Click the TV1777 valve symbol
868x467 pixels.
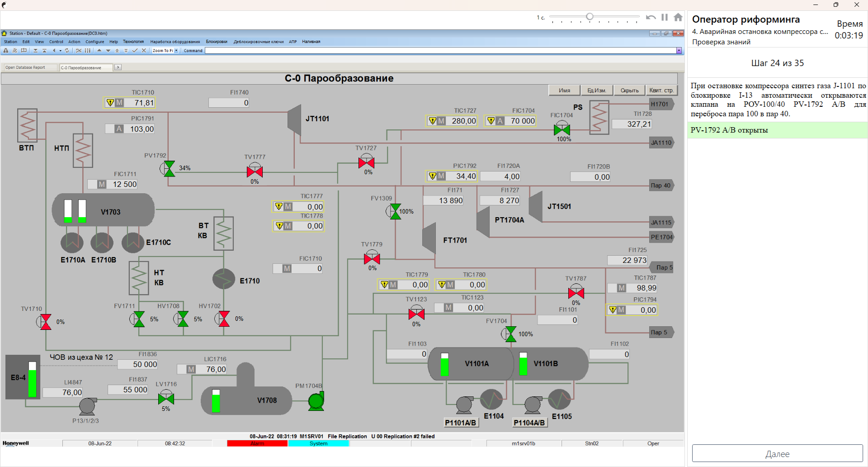tap(255, 171)
